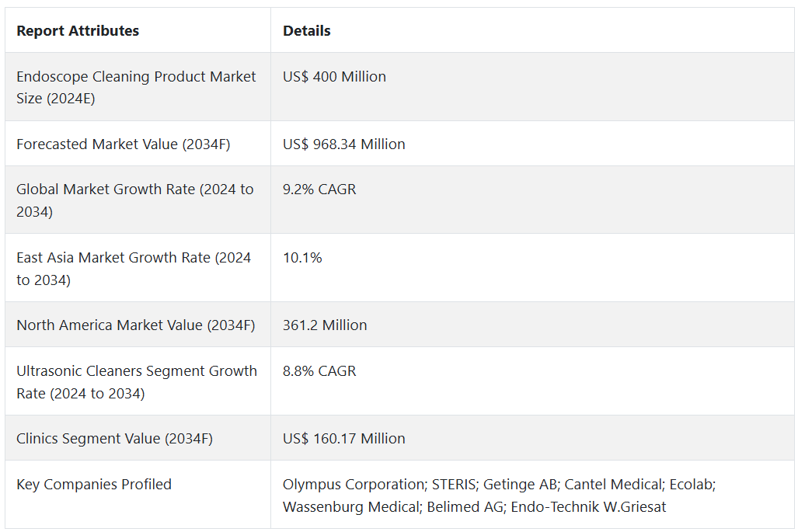798x532 pixels.
Task: Select the Key Companies Profiled label
Action: tap(94, 484)
